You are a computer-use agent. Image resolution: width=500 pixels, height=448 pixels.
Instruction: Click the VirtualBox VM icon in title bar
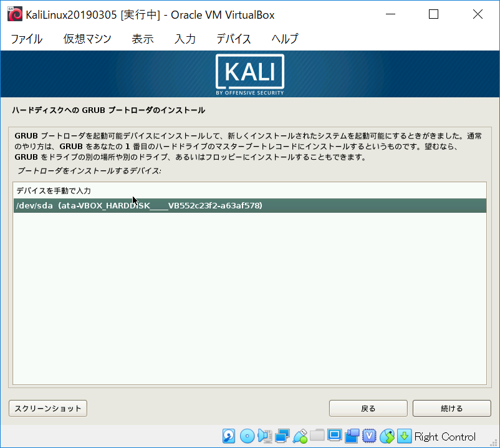coord(15,14)
